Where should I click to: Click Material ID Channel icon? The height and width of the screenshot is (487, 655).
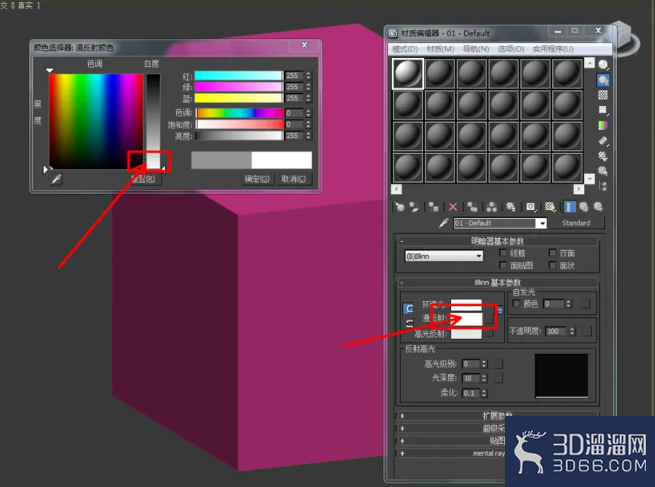click(531, 207)
